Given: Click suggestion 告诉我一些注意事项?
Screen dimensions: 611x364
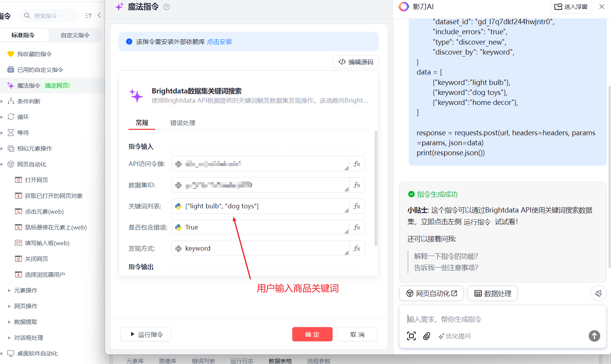Looking at the screenshot, I should click(446, 268).
